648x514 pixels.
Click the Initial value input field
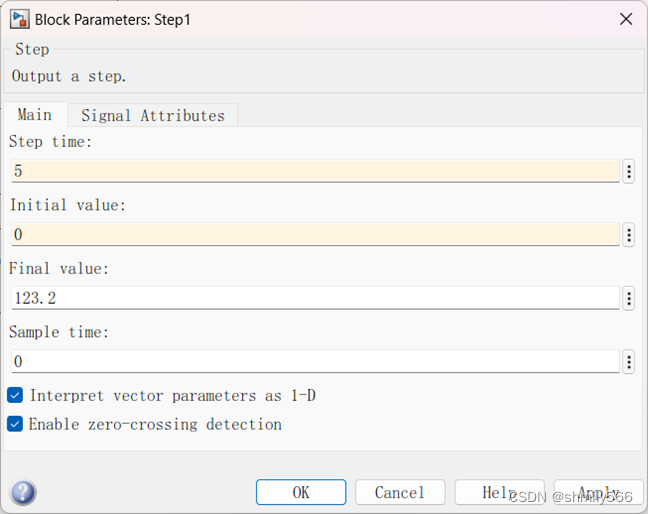(x=314, y=235)
